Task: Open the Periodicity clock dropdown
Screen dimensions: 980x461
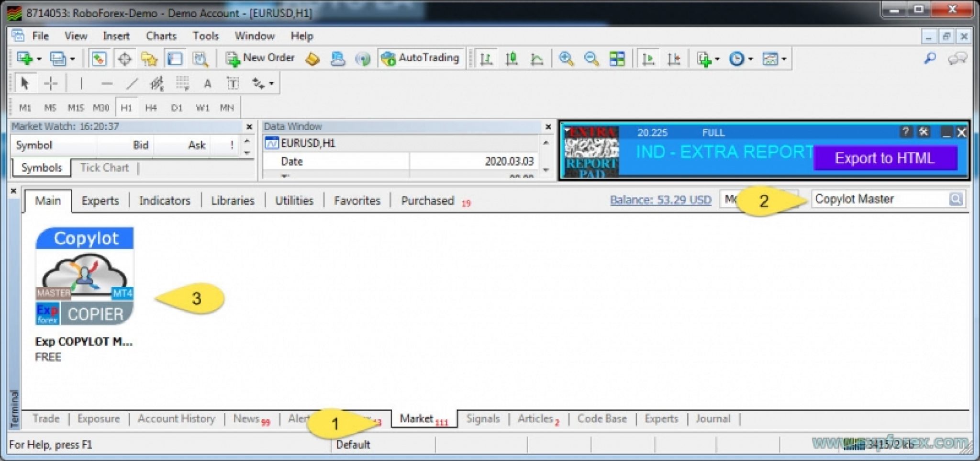Action: pos(750,59)
